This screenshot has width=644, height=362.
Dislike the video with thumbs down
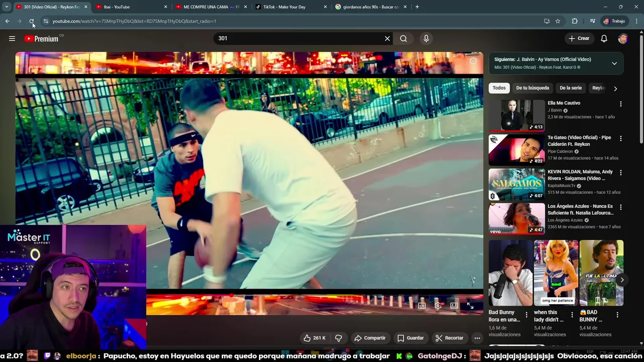339,338
